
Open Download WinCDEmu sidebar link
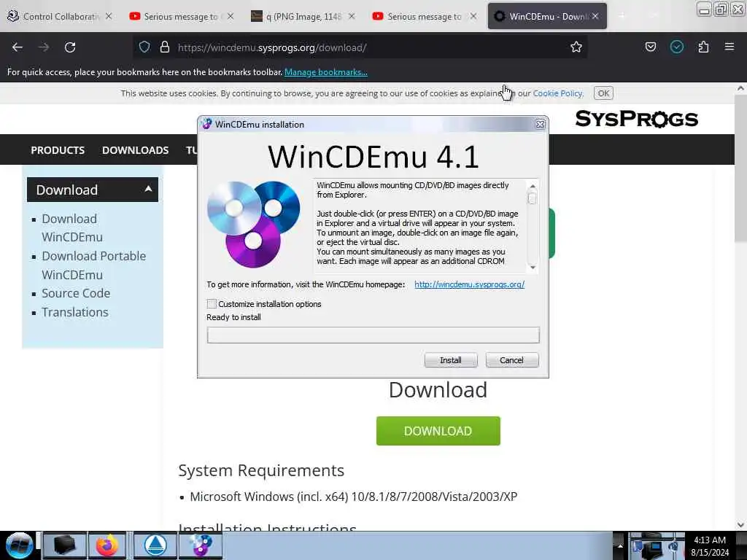tap(71, 227)
